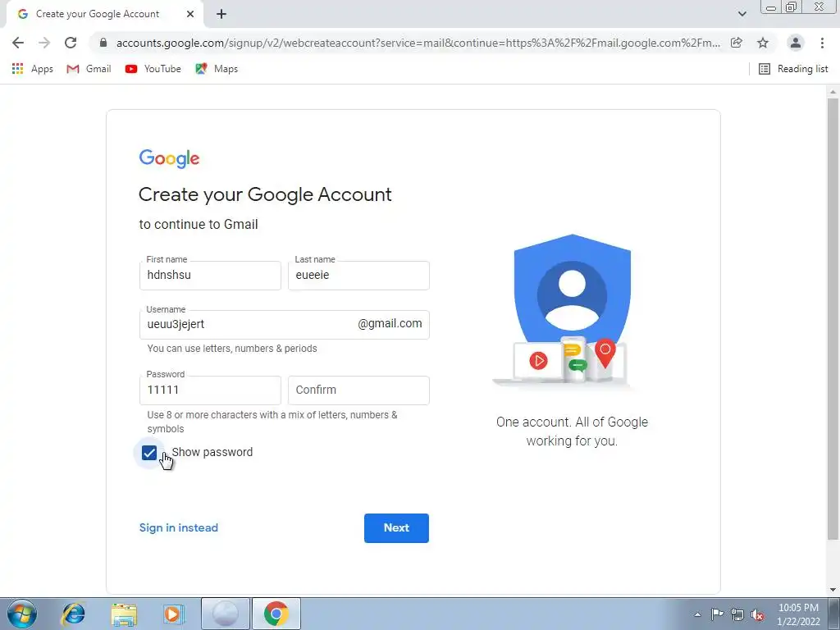Click the Google logo
The height and width of the screenshot is (630, 840).
[169, 158]
